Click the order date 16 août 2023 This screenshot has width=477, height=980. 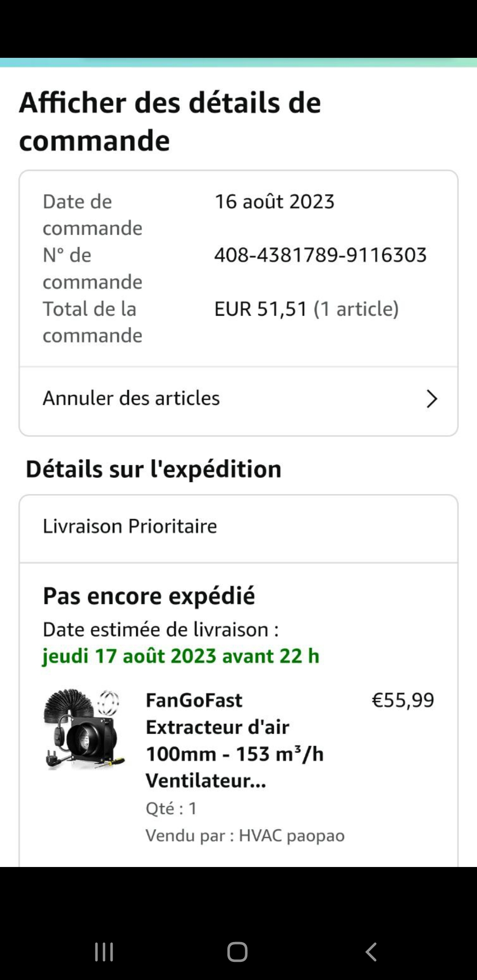(274, 202)
